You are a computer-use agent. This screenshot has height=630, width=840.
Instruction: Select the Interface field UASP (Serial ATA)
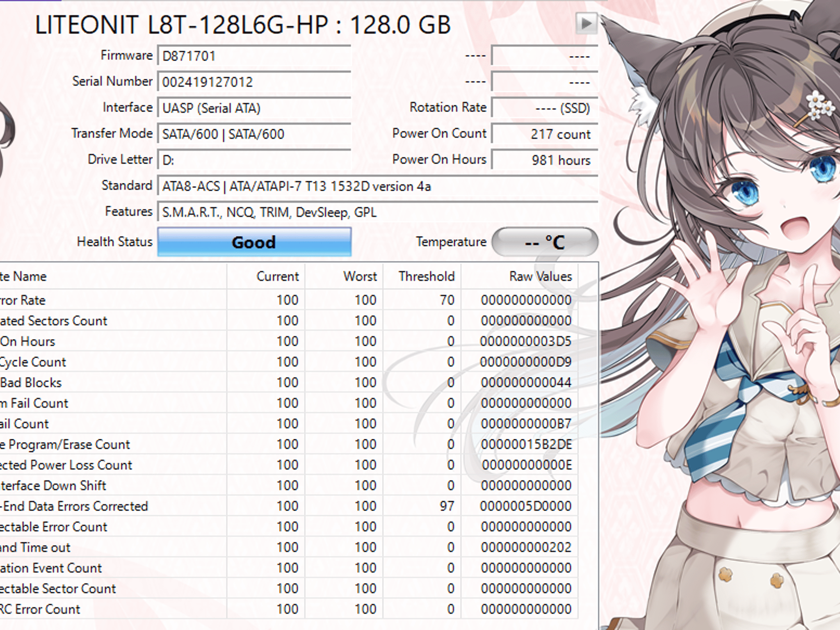click(254, 108)
